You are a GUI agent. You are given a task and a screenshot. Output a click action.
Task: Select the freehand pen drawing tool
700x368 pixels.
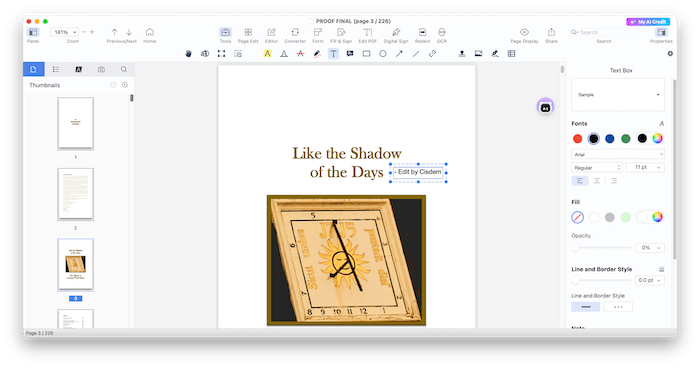click(x=317, y=54)
